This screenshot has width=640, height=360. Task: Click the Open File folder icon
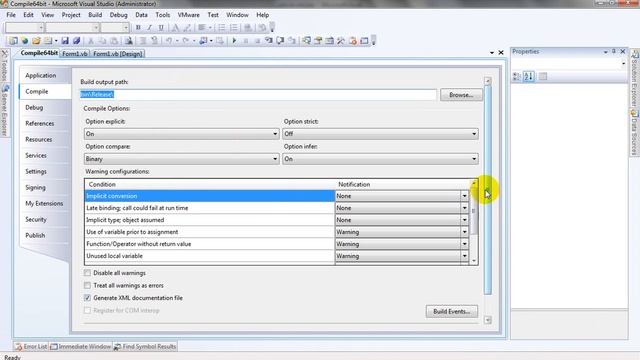pos(36,41)
